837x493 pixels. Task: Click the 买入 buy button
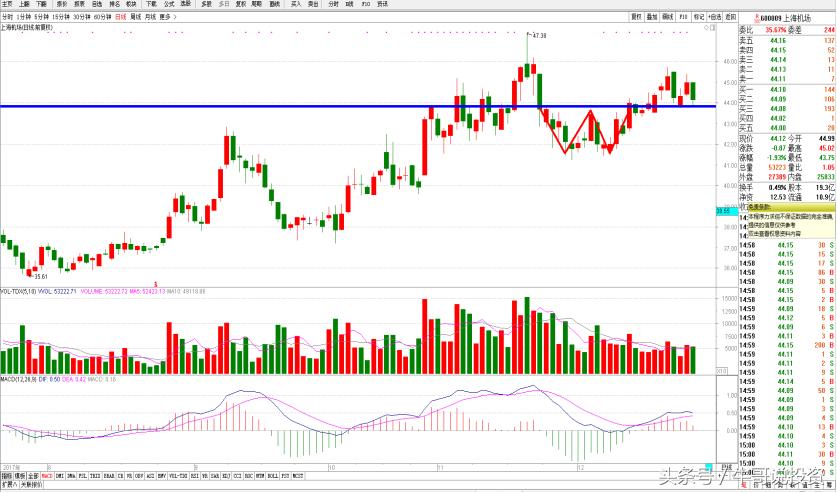click(x=296, y=4)
